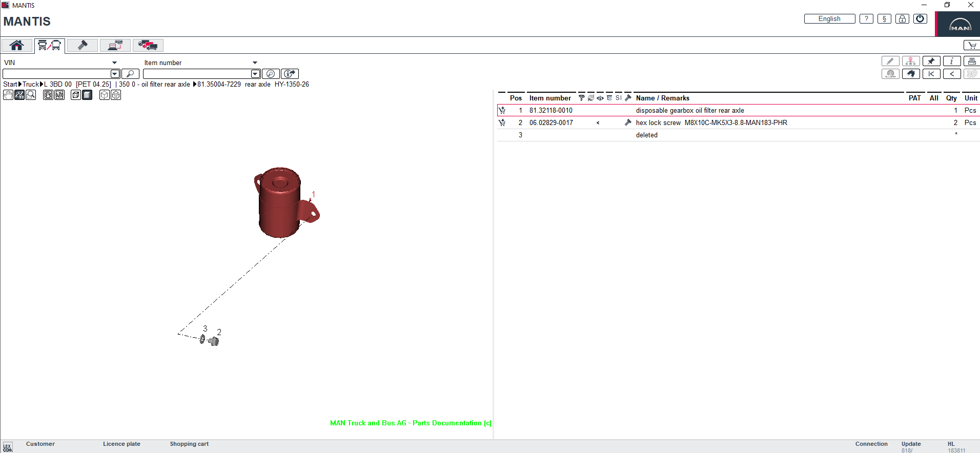This screenshot has width=980, height=453.
Task: Open the English language selector
Action: point(829,19)
